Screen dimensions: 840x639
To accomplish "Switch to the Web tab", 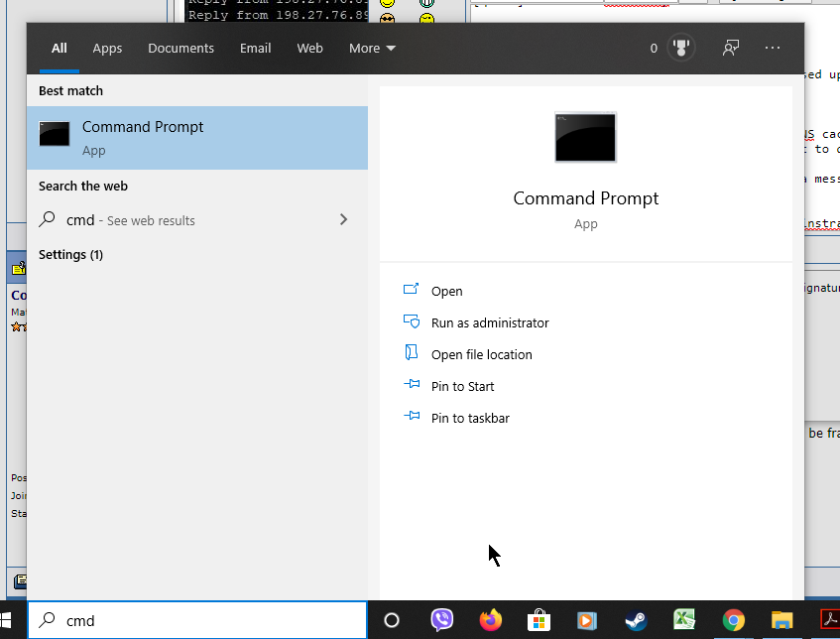I will tap(309, 48).
